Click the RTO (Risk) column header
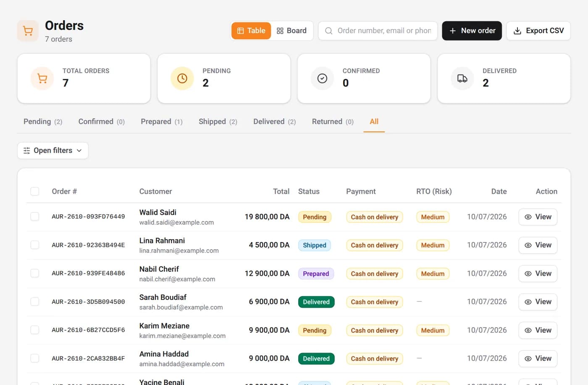Viewport: 588px width, 385px height. (x=434, y=191)
